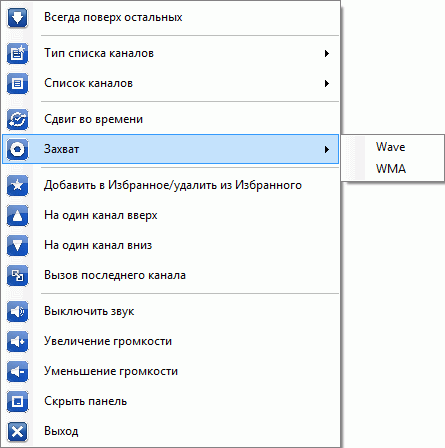Click the exit X icon
Image resolution: width=445 pixels, height=448 pixels.
tap(17, 431)
